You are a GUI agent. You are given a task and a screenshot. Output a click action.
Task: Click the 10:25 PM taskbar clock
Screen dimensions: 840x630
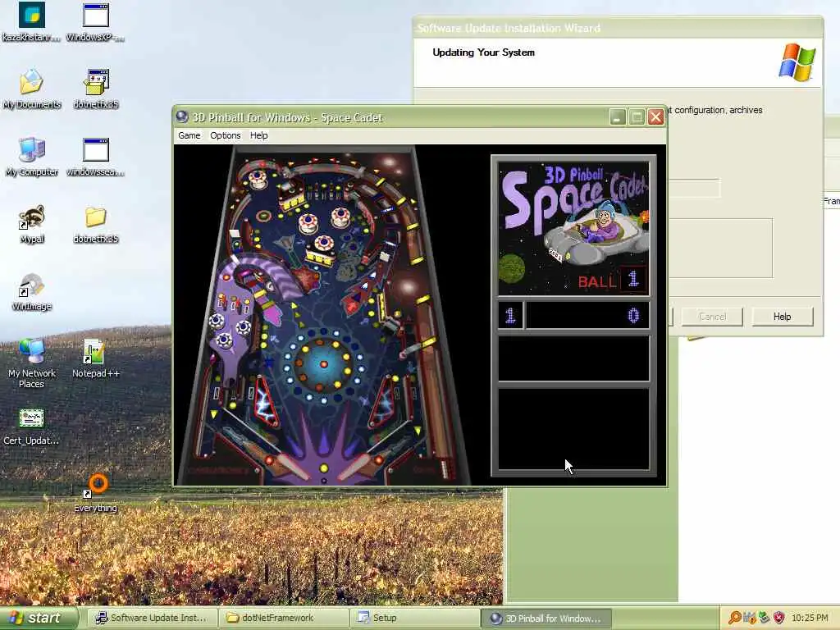tap(810, 618)
